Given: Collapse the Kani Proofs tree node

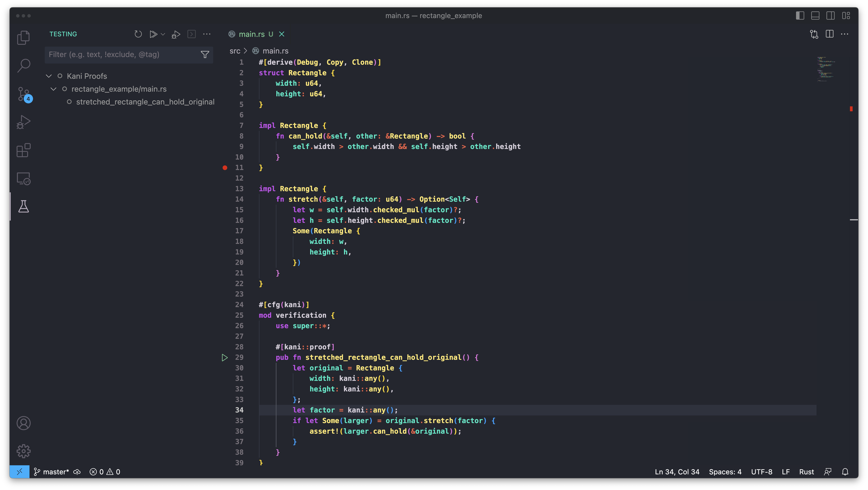Looking at the screenshot, I should (x=49, y=76).
